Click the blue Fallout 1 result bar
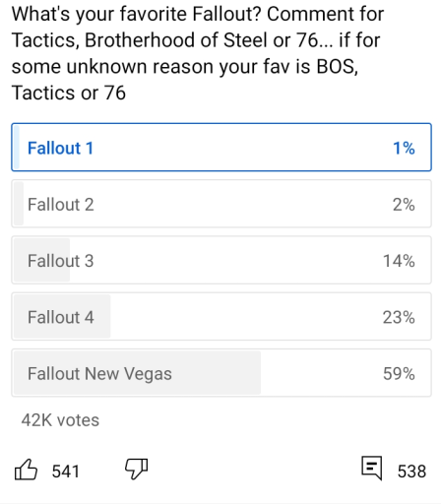The height and width of the screenshot is (504, 441). tap(17, 148)
